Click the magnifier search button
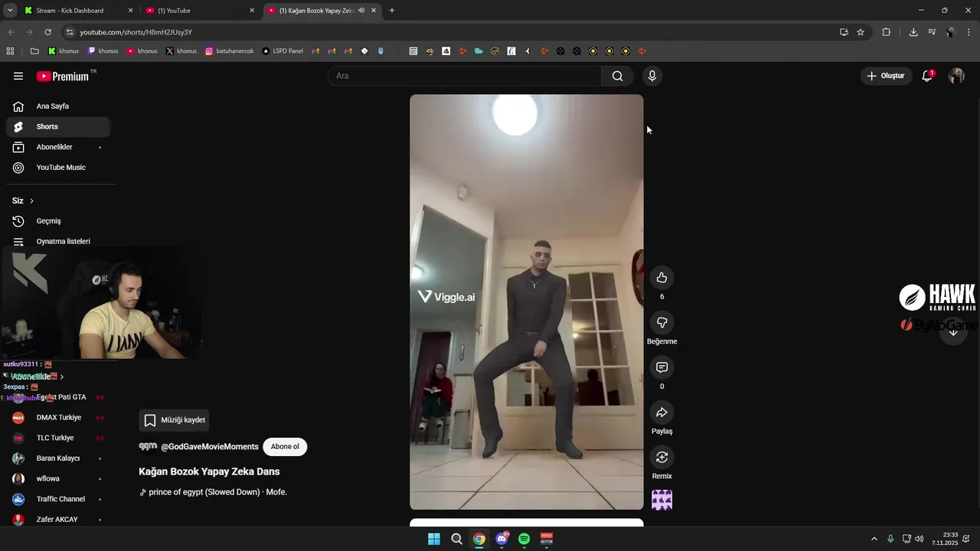The width and height of the screenshot is (980, 551). click(x=617, y=76)
